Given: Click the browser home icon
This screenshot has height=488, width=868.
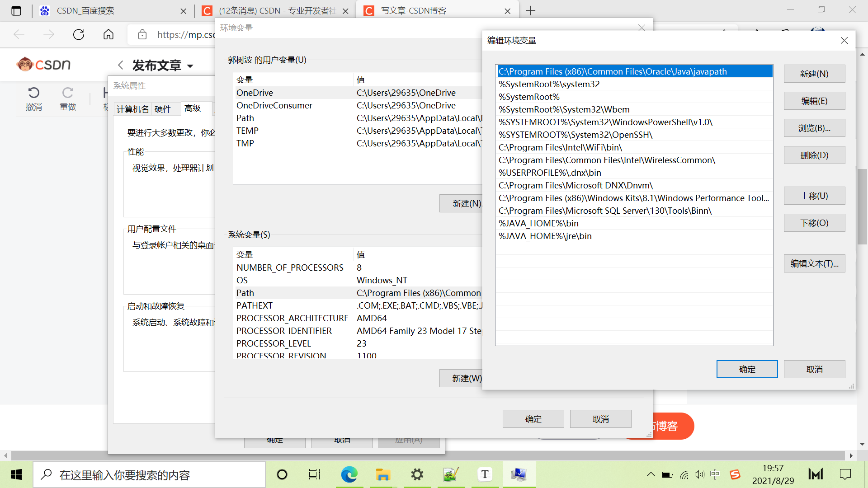Looking at the screenshot, I should point(108,34).
